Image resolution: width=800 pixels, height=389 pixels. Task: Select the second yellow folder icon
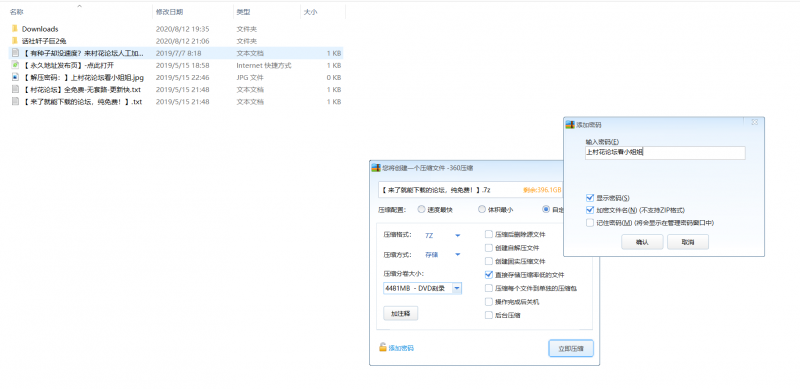tap(14, 41)
